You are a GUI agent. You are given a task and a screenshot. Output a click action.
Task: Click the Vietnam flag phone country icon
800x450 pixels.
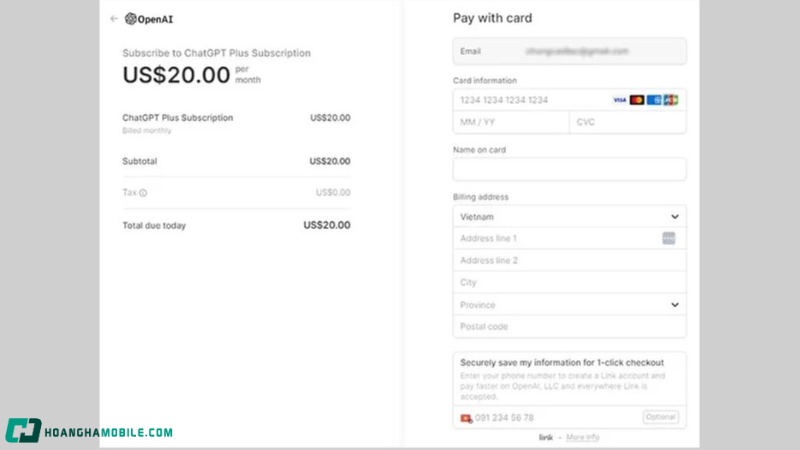pos(466,418)
